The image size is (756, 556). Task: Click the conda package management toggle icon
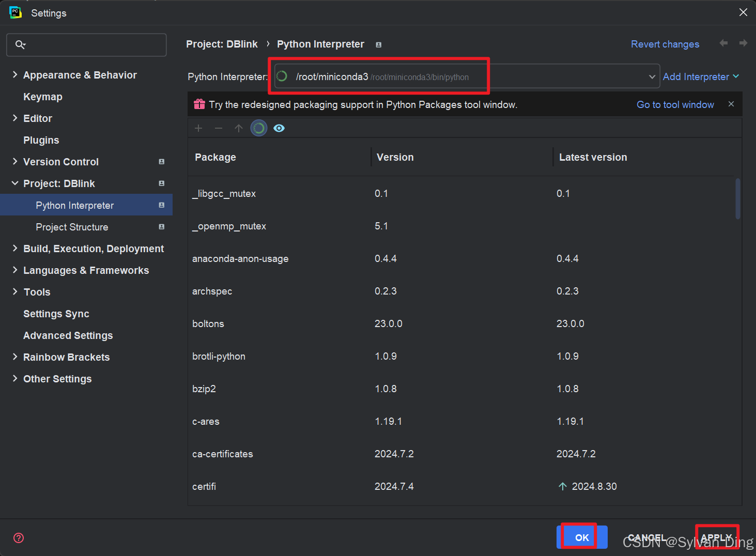pos(259,128)
